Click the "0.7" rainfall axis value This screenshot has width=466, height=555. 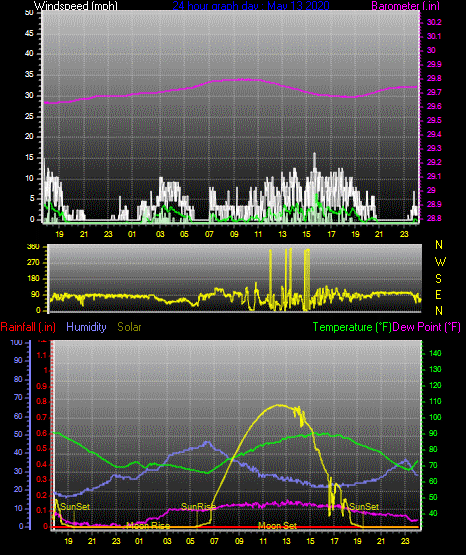click(x=42, y=418)
